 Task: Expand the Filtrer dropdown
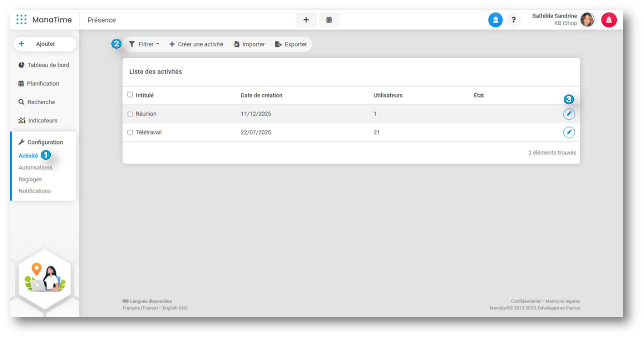click(144, 44)
